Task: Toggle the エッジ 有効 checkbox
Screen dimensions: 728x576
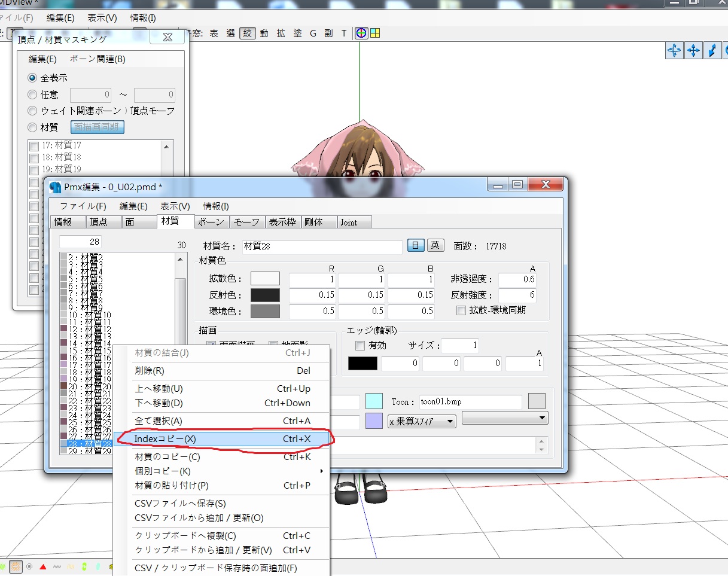Action: (360, 346)
